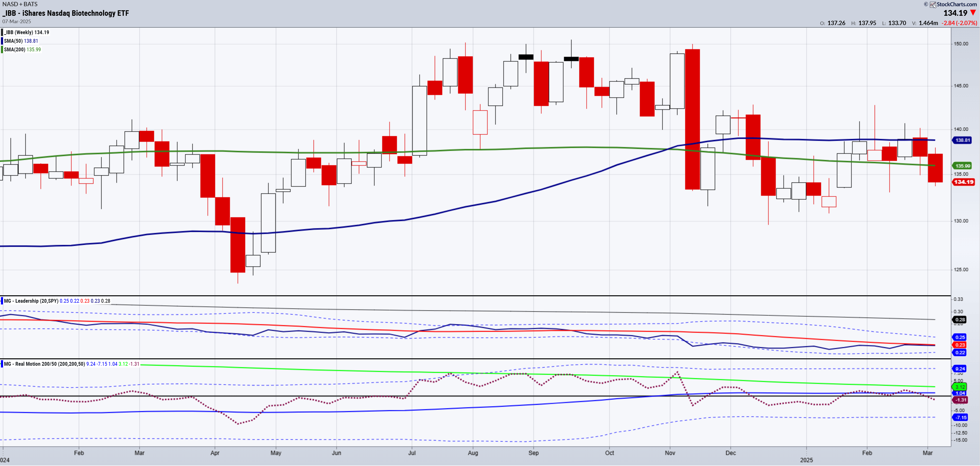Click the latest red March 2025 candle
The width and height of the screenshot is (980, 466).
pyautogui.click(x=935, y=168)
